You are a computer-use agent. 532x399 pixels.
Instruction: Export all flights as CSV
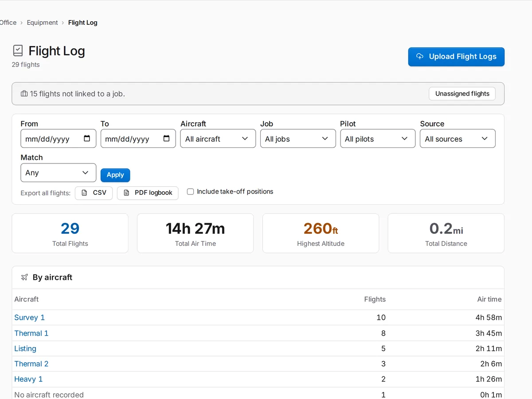click(94, 193)
